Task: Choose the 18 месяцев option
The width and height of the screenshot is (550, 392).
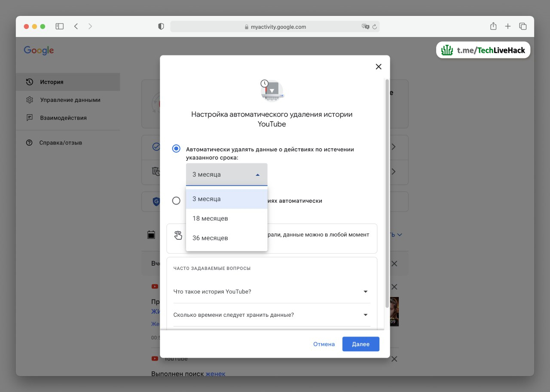Action: coord(226,218)
